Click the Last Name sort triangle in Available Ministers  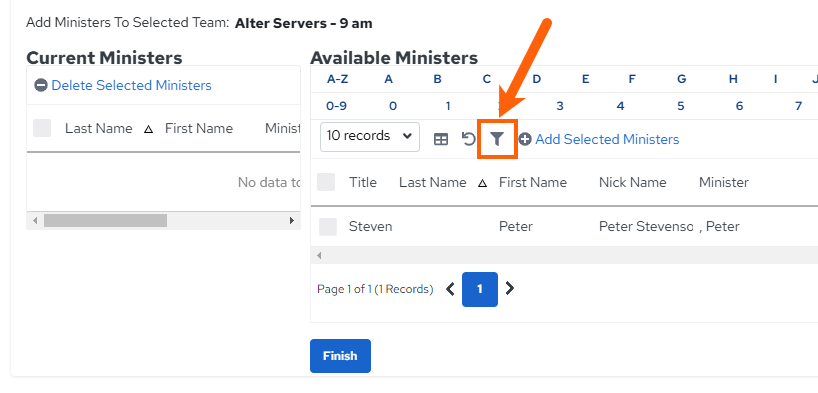coord(483,183)
